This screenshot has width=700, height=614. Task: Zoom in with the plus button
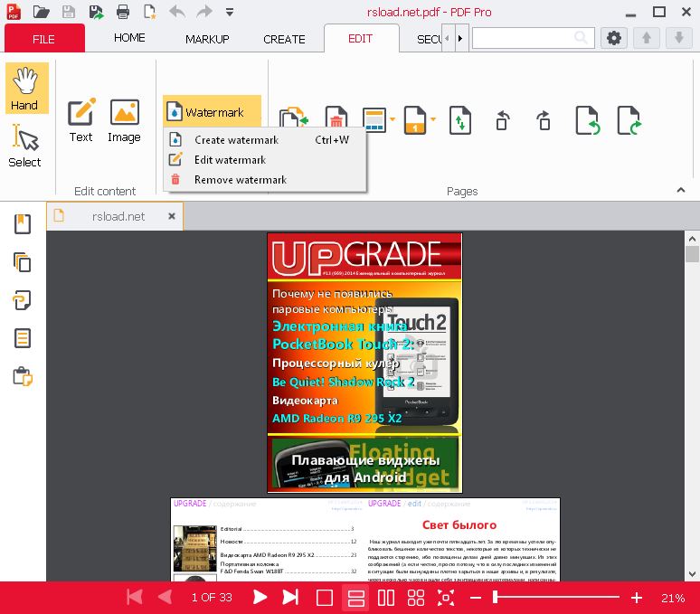click(637, 598)
